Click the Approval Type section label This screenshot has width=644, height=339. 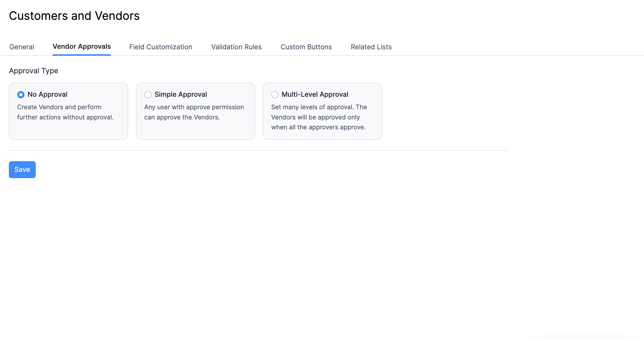point(33,71)
